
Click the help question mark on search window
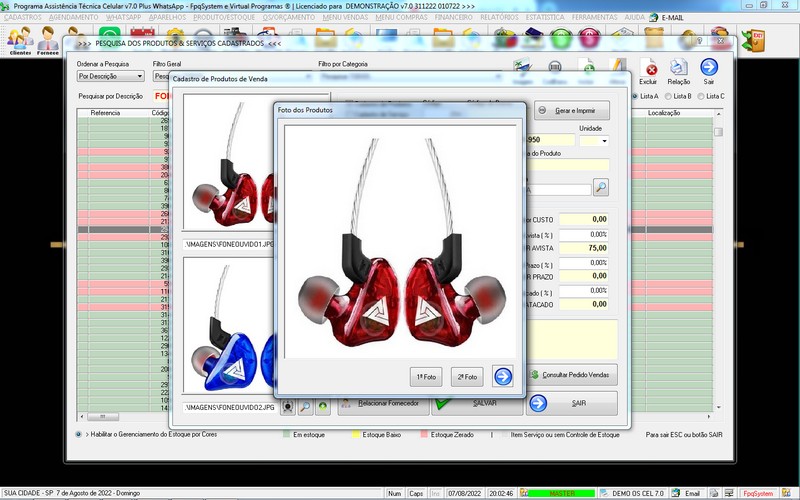699,41
